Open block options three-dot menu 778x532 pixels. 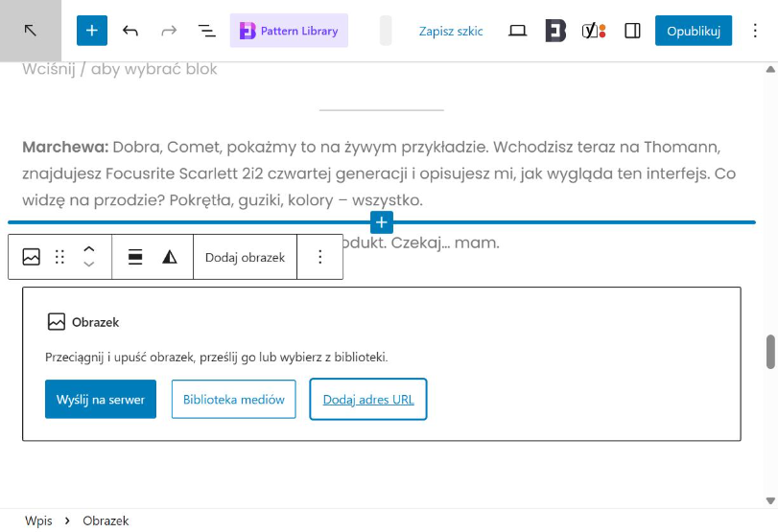coord(320,257)
